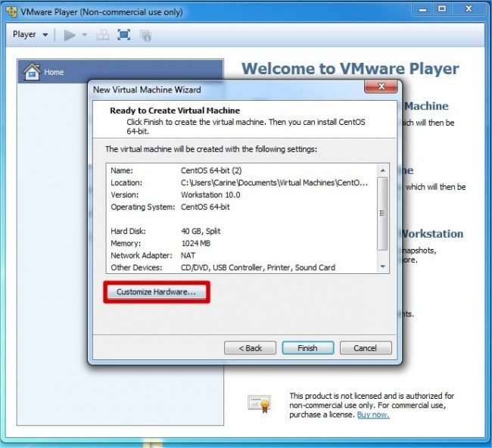Select the Home item in the library
Image resolution: width=492 pixels, height=448 pixels.
click(120, 72)
